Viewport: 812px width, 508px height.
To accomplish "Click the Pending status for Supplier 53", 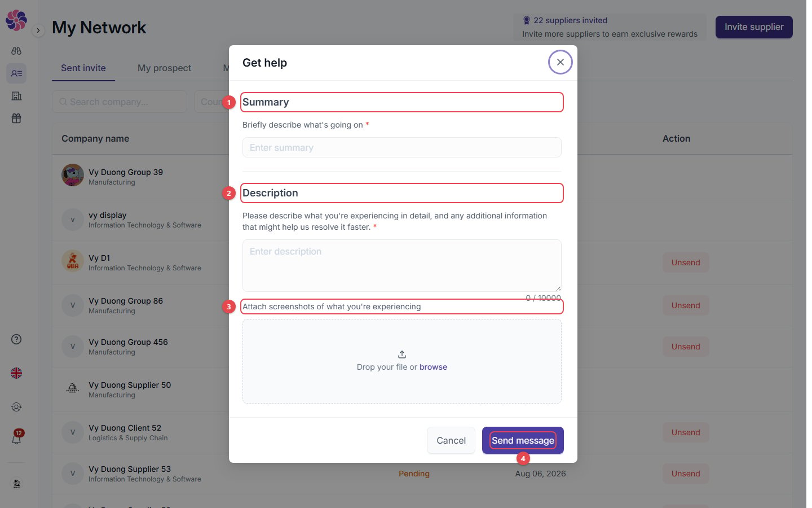I will pos(414,474).
